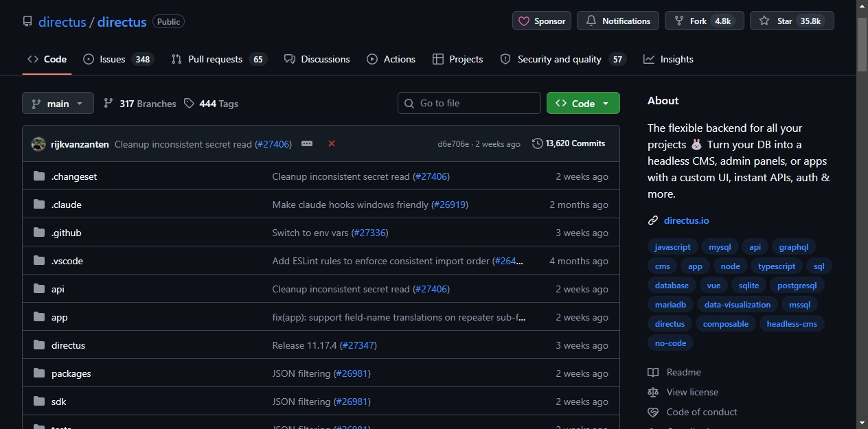Fork the repository
Viewport: 868px width, 429px height.
point(705,21)
